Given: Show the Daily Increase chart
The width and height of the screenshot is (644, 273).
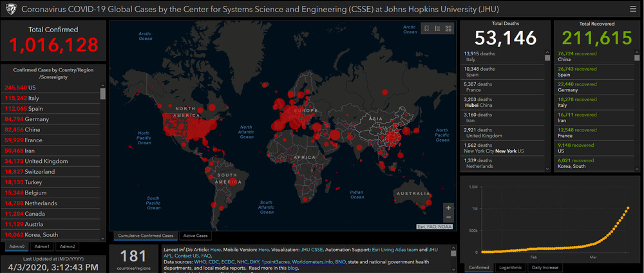Looking at the screenshot, I should click(x=545, y=267).
